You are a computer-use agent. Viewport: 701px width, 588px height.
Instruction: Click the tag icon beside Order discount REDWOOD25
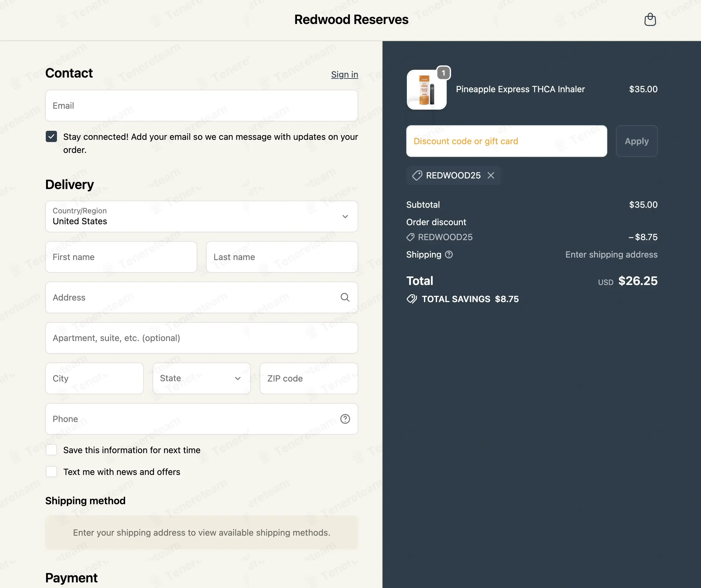point(410,237)
